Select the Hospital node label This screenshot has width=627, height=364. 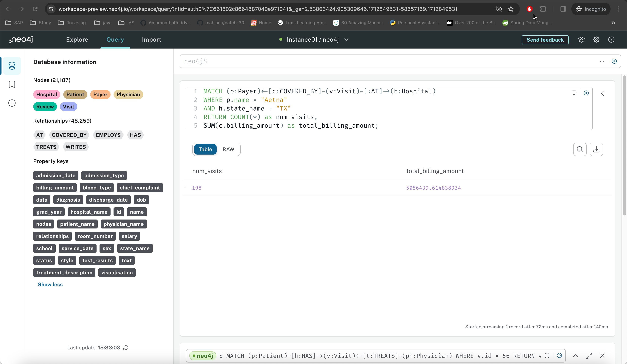pos(46,94)
